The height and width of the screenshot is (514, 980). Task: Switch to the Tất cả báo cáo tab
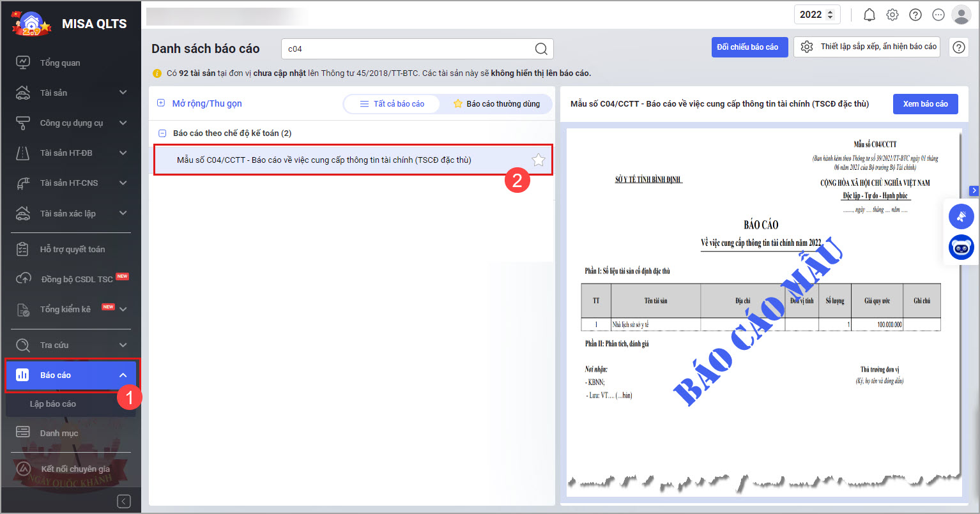[392, 104]
